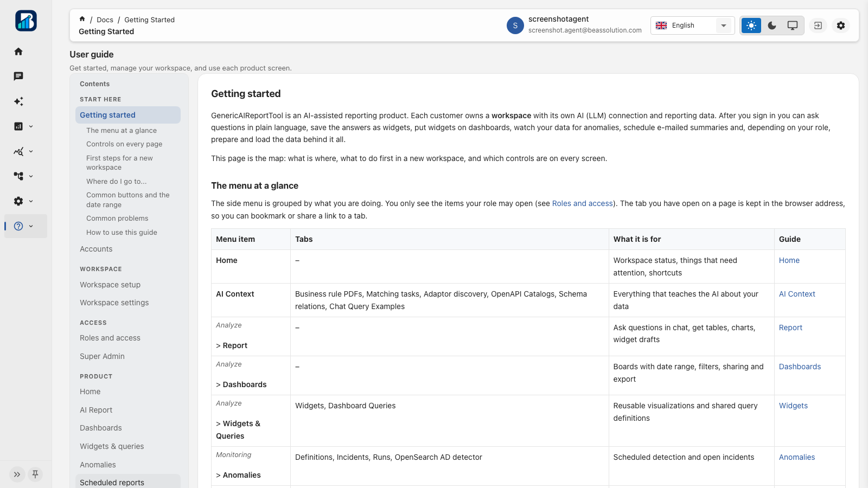This screenshot has width=868, height=488.
Task: Open the AI sparkle icon in sidebar
Action: pos(18,101)
